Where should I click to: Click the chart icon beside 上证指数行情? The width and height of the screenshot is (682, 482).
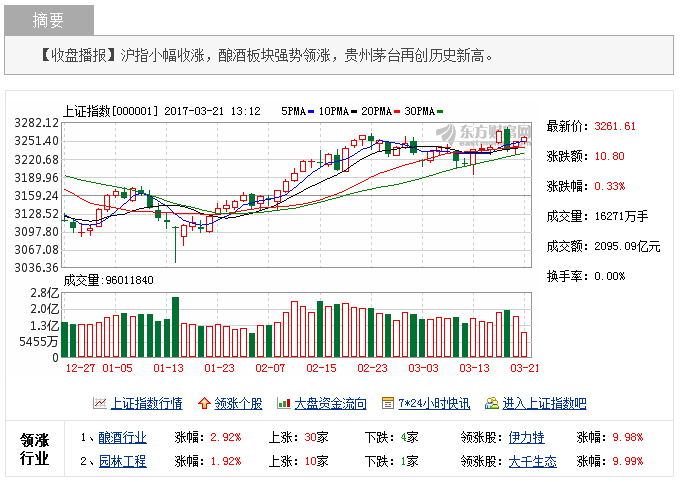(x=100, y=403)
